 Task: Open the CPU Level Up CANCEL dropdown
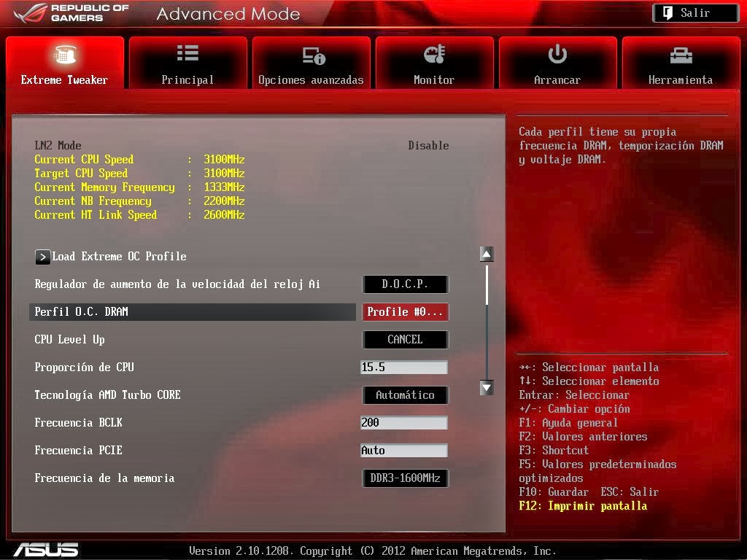(x=406, y=340)
